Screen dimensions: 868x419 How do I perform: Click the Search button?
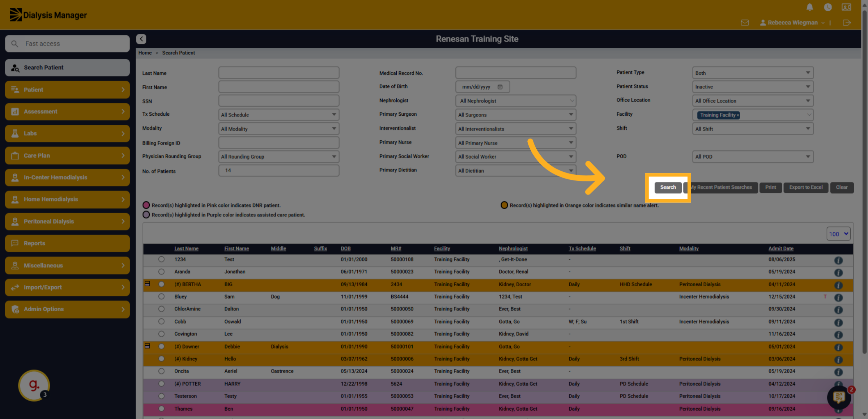[x=668, y=187]
